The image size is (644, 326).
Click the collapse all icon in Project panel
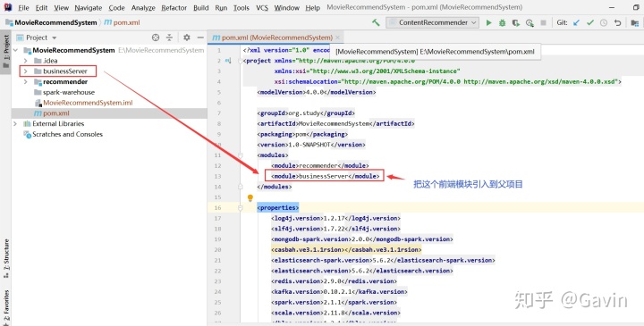169,38
